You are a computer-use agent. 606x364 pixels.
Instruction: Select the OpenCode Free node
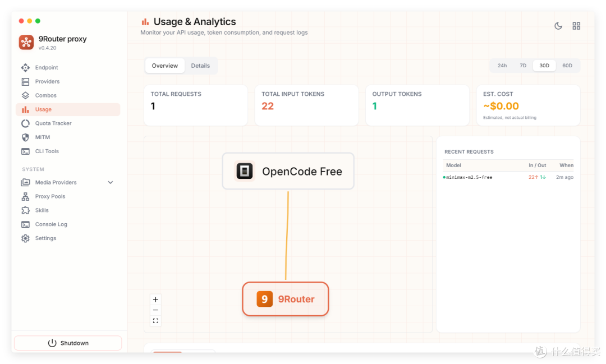(288, 171)
